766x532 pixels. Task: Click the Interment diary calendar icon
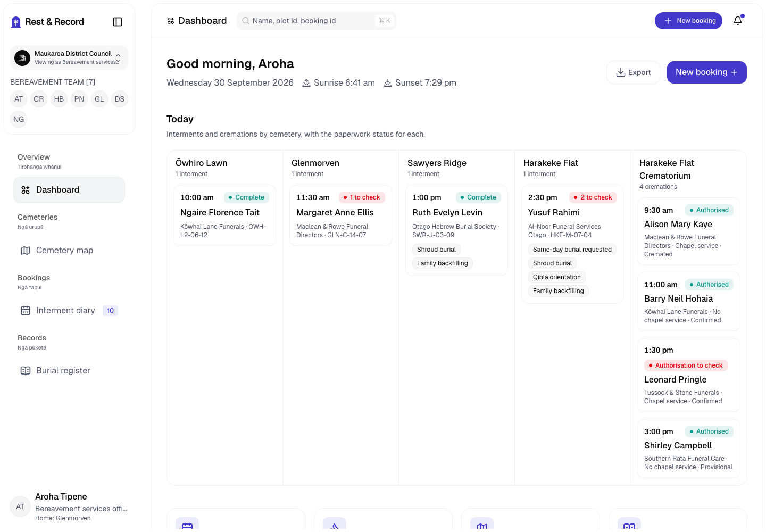26,311
